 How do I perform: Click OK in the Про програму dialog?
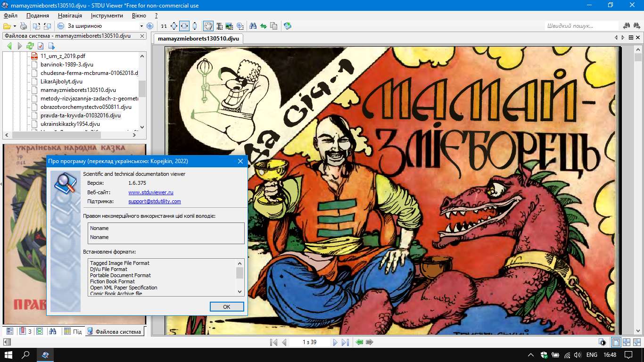pos(227,306)
